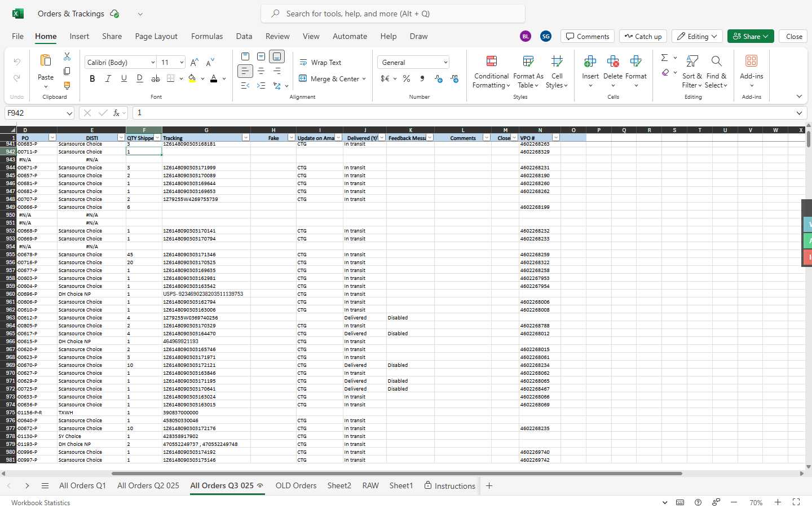This screenshot has height=508, width=812.
Task: Click Insert cells icon
Action: [590, 61]
